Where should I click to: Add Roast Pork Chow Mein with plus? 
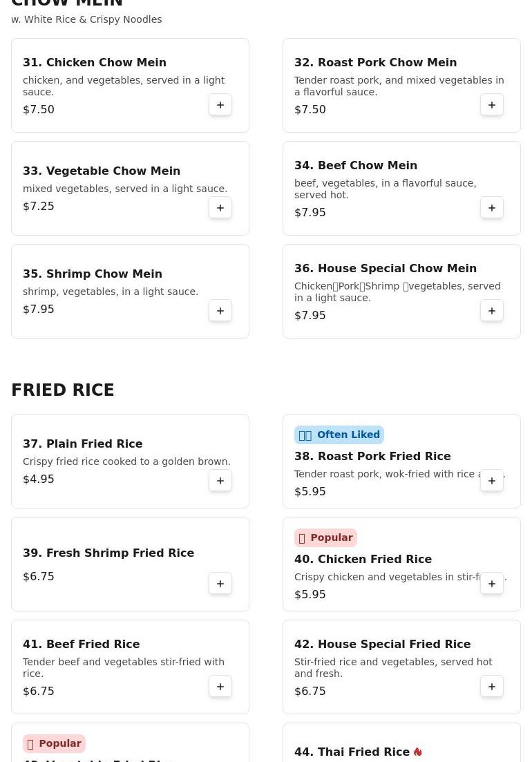(492, 105)
